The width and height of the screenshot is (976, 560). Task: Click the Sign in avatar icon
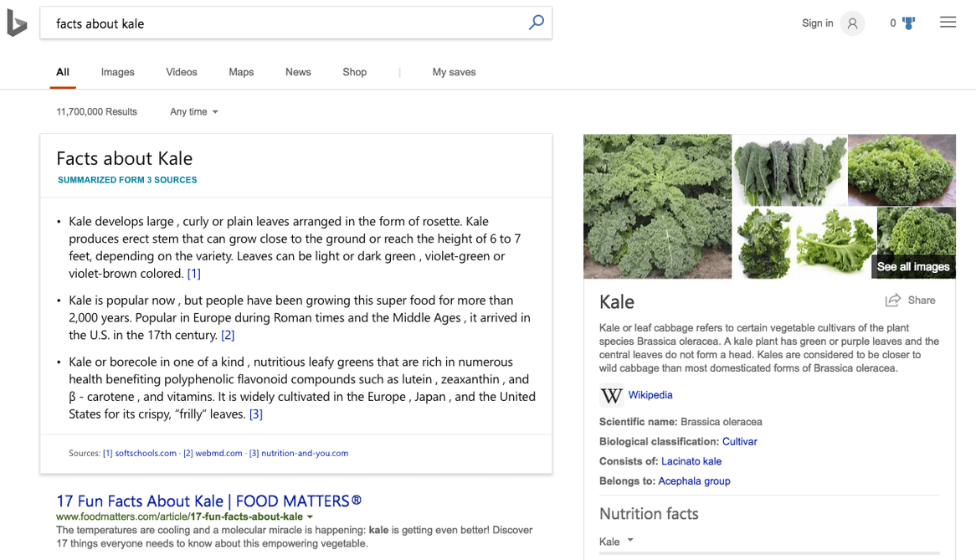click(x=852, y=23)
